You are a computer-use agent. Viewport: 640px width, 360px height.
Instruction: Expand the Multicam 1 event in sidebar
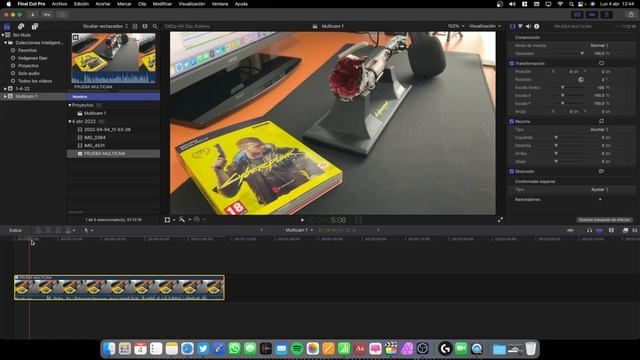[5, 96]
